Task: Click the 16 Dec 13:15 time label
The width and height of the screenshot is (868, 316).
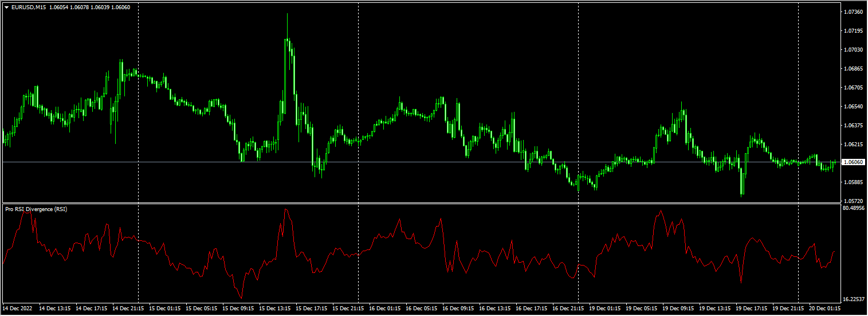Action: [x=495, y=309]
